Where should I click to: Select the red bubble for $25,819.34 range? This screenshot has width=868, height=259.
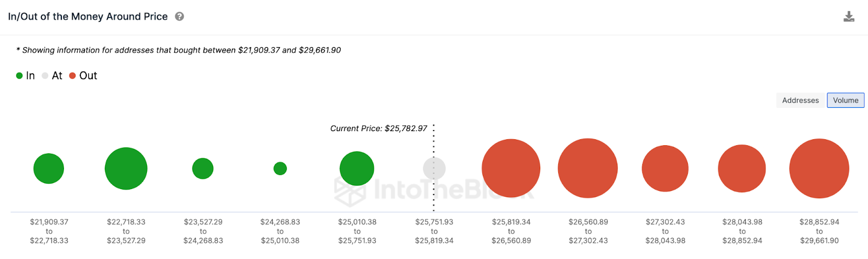(x=511, y=168)
